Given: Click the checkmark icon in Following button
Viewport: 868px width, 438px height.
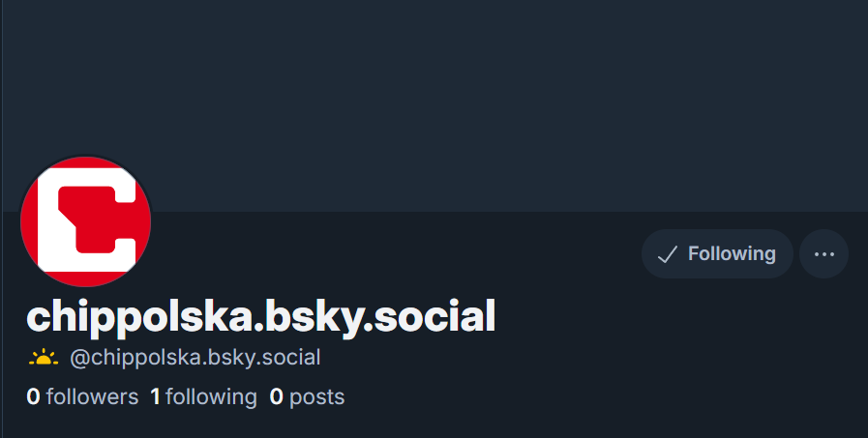Looking at the screenshot, I should click(x=667, y=254).
